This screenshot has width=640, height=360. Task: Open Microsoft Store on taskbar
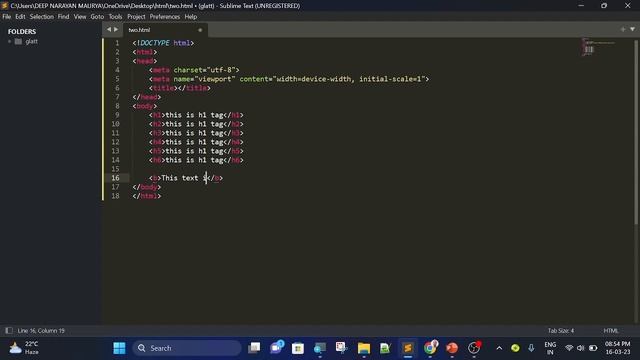[x=298, y=348]
